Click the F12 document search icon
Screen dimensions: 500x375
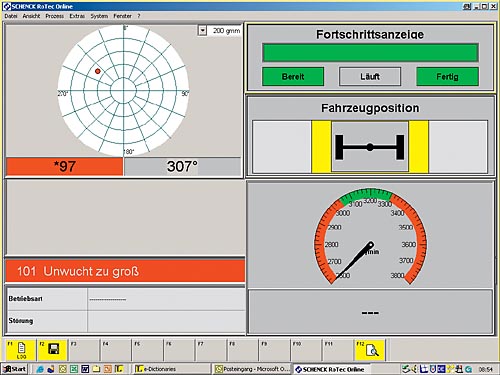pyautogui.click(x=372, y=350)
